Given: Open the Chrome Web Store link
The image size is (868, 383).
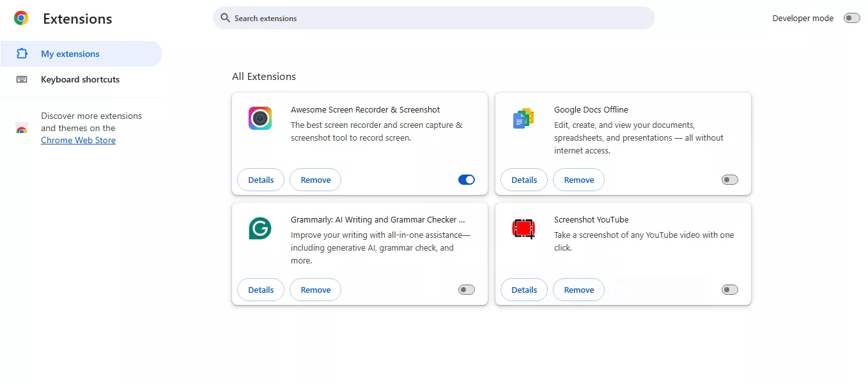Looking at the screenshot, I should click(x=78, y=140).
